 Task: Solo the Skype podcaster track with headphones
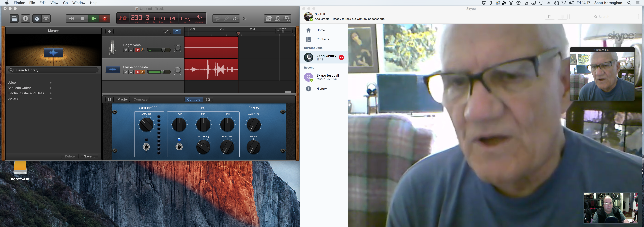click(x=131, y=72)
